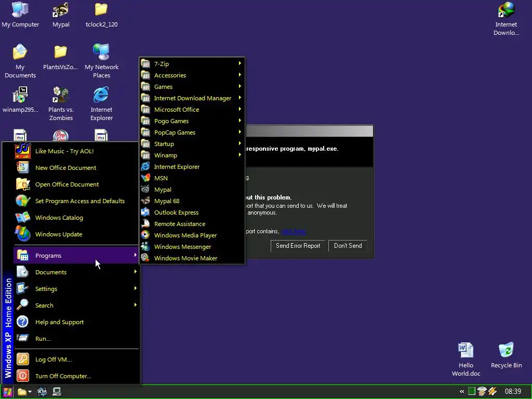
Task: Click the lightning bolt tray icon
Action: coord(493,391)
